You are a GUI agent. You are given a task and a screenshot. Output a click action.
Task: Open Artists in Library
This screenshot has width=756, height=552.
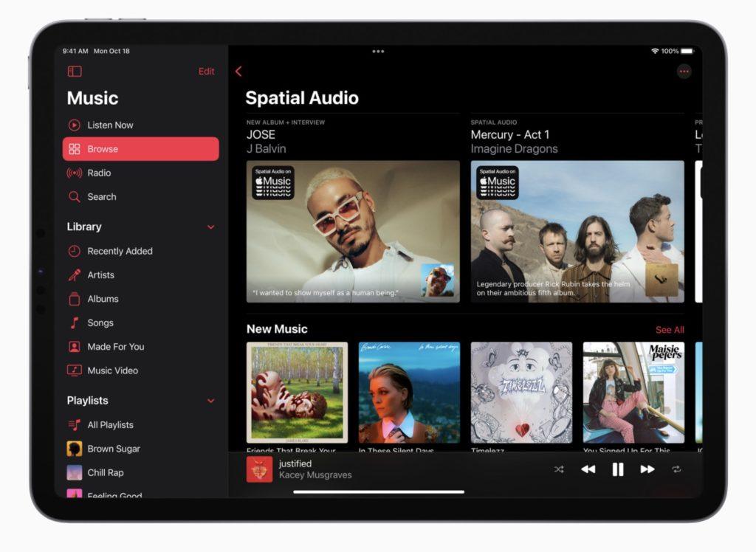pos(141,275)
